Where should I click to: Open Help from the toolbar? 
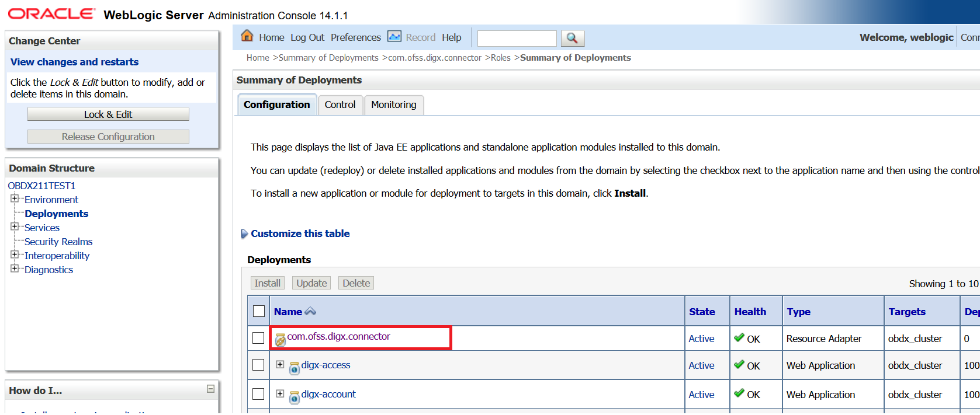(x=452, y=37)
